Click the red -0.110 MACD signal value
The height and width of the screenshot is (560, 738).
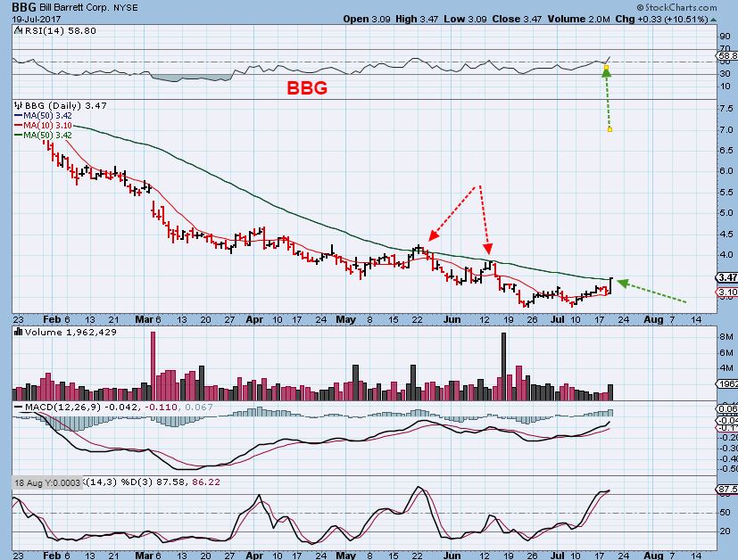click(162, 407)
